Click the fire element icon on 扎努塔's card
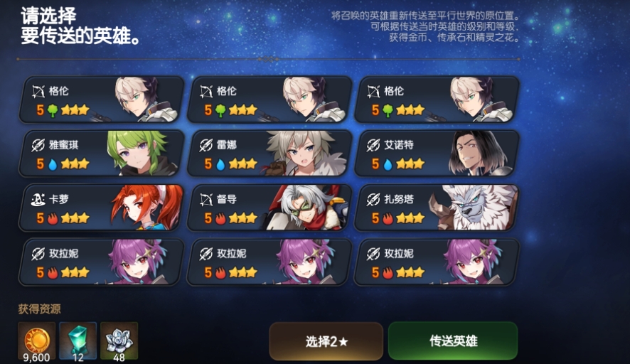 coord(388,218)
